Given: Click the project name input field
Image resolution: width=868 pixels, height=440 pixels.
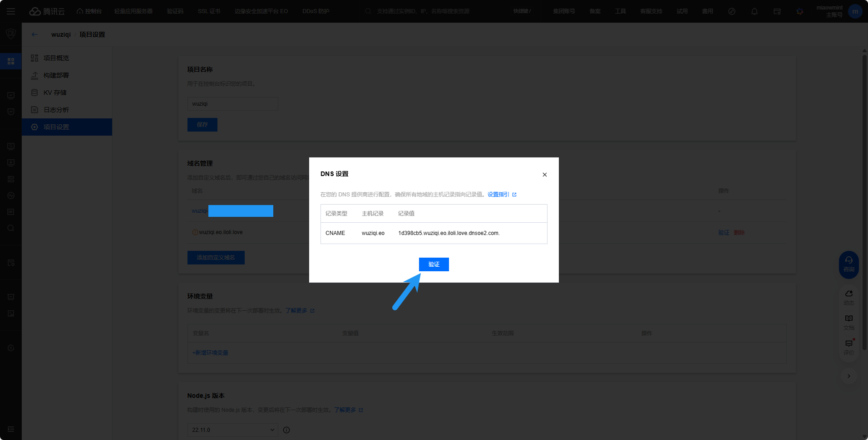Looking at the screenshot, I should pos(232,104).
